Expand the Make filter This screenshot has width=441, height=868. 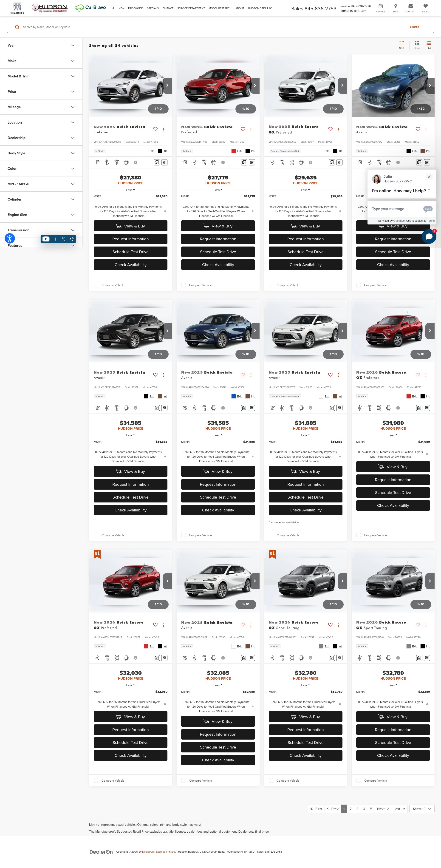41,61
